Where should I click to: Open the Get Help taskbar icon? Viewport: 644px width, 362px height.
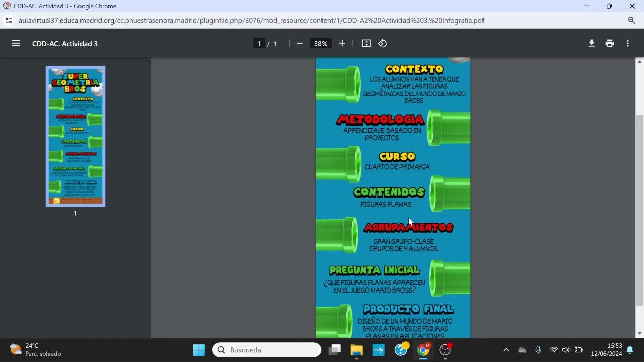click(x=401, y=350)
